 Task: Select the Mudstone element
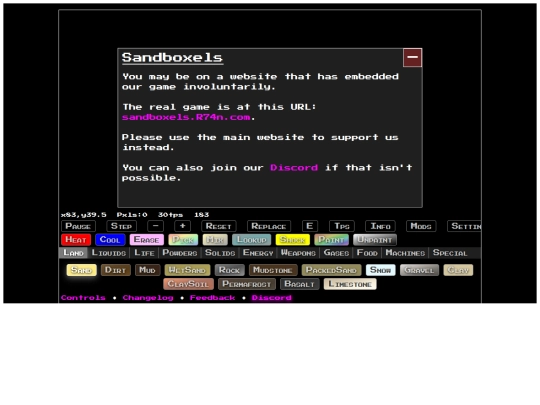pos(273,270)
